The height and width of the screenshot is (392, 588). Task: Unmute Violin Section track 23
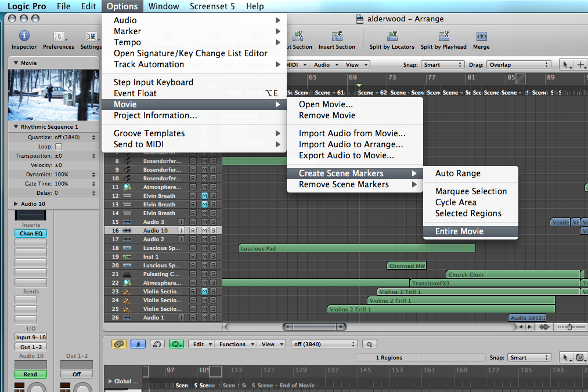click(x=204, y=292)
